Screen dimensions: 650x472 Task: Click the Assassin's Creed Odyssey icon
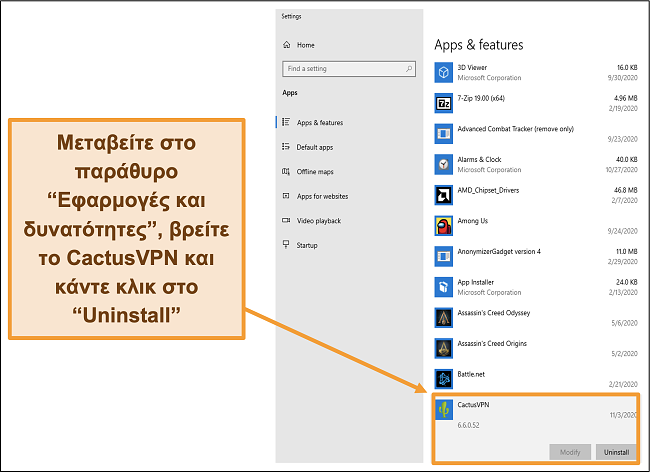(x=444, y=317)
